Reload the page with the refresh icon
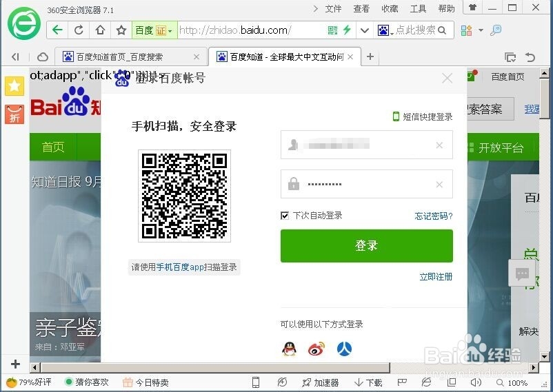The image size is (553, 392). coord(79,30)
